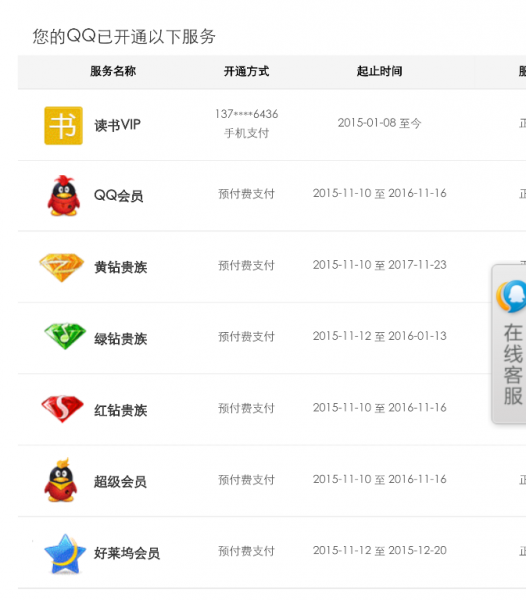Click the 绿钻贵族 green diamond icon
Image resolution: width=526 pixels, height=600 pixels.
(x=65, y=336)
